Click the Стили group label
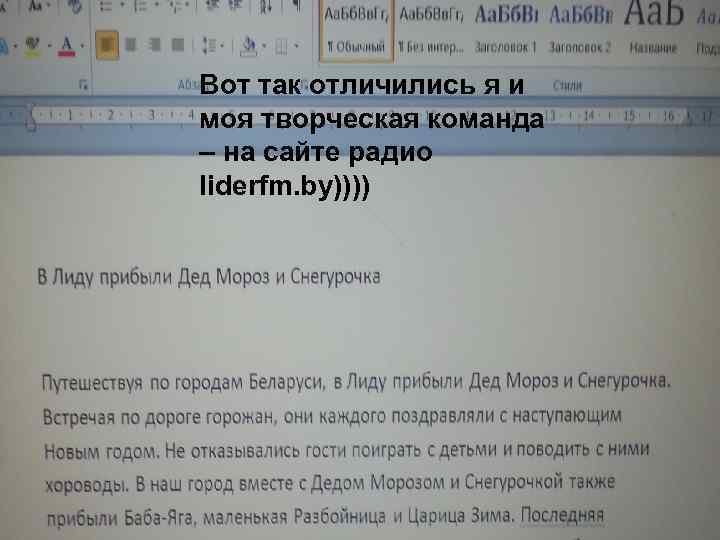Viewport: 720px width, 540px height. [568, 85]
